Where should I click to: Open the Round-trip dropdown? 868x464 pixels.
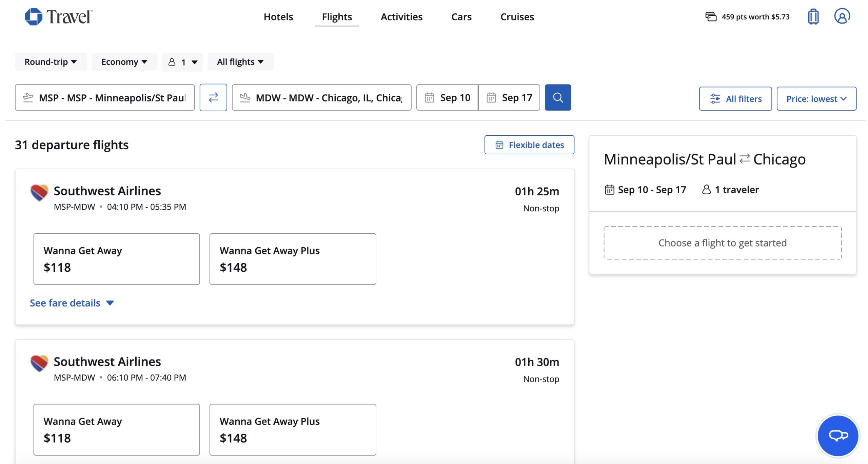tap(51, 62)
